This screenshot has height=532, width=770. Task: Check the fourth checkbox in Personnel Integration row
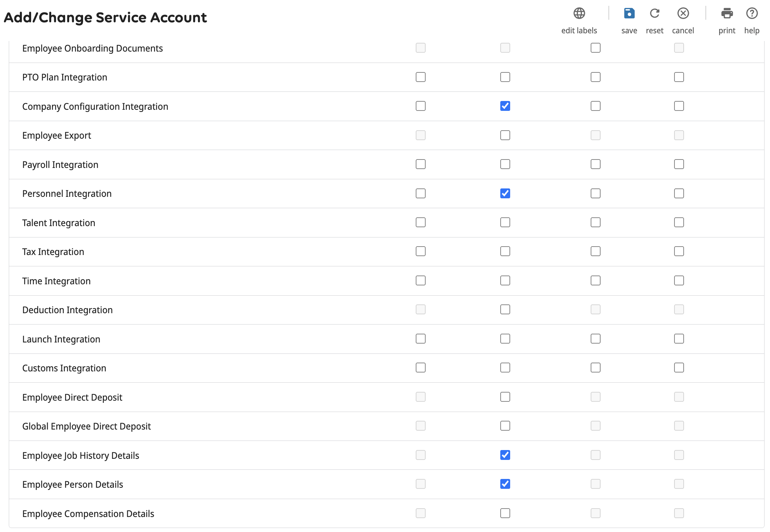point(679,193)
